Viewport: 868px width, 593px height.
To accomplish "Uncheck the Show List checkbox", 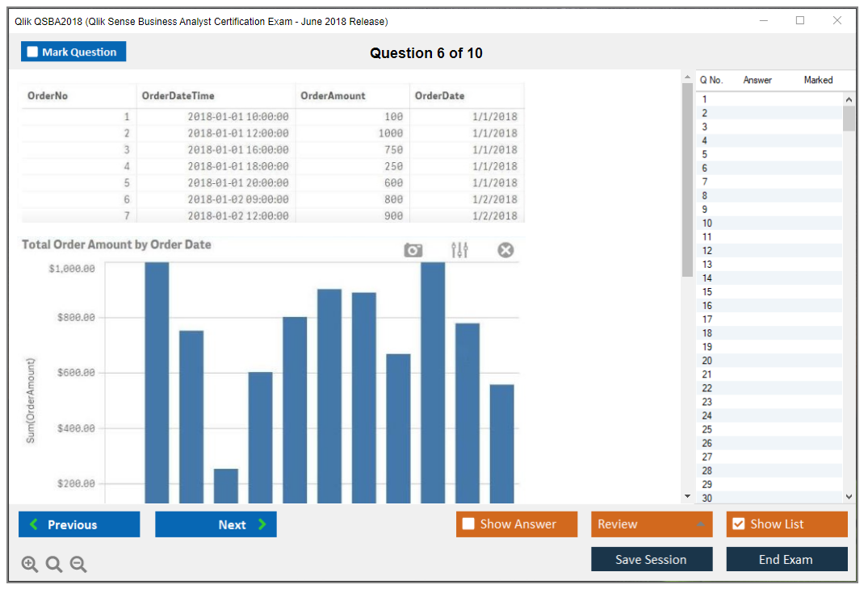I will click(x=738, y=524).
